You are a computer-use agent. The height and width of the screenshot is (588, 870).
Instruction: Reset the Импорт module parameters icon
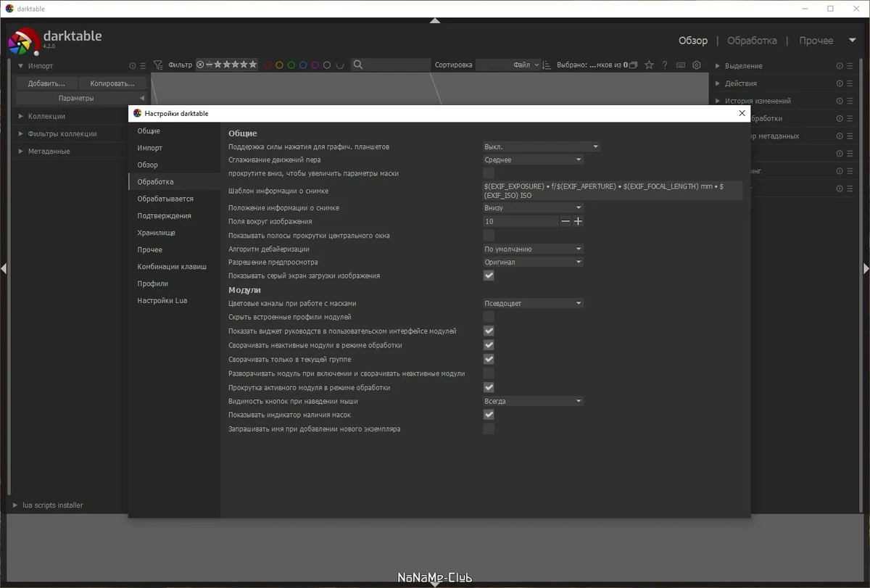click(x=133, y=66)
